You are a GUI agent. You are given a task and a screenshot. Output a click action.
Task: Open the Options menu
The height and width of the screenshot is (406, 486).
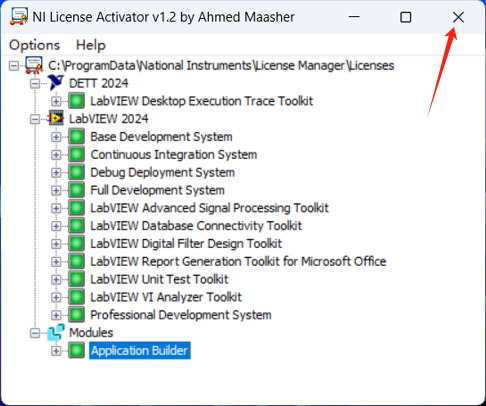tap(34, 45)
